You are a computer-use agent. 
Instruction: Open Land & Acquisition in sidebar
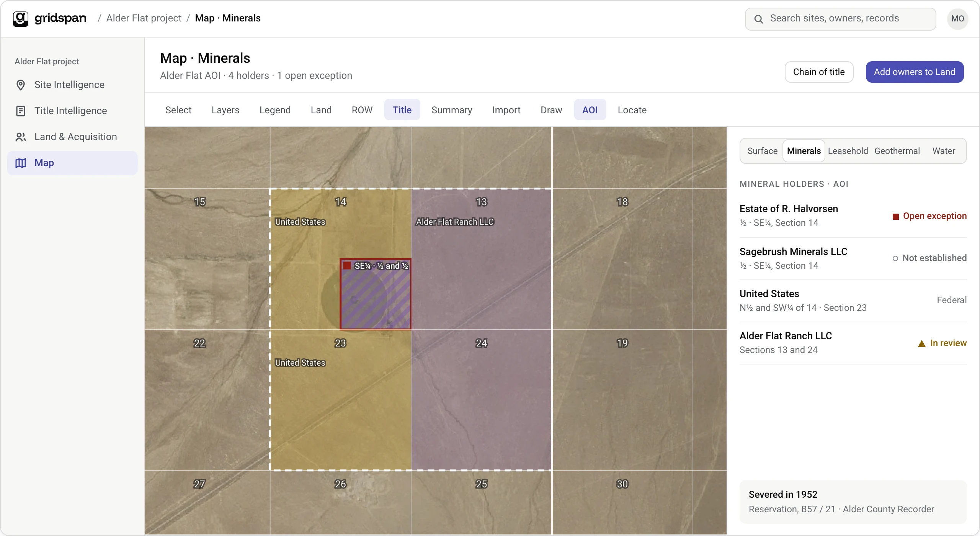point(72,137)
